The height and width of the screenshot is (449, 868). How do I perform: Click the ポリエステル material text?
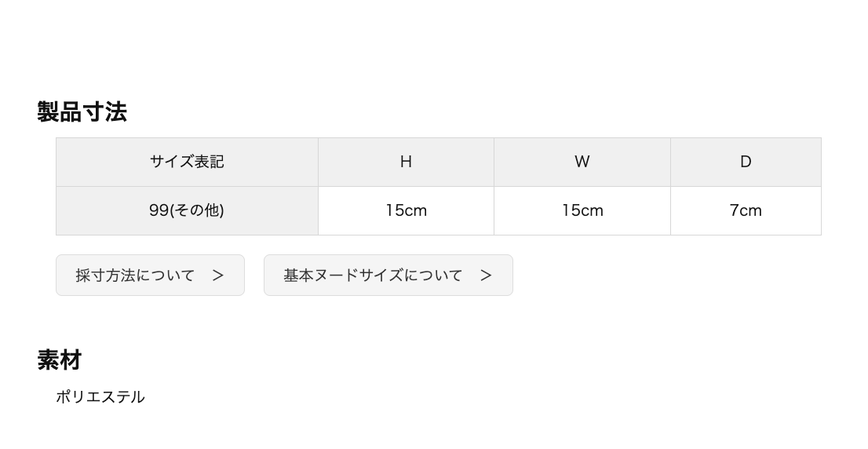pos(100,397)
